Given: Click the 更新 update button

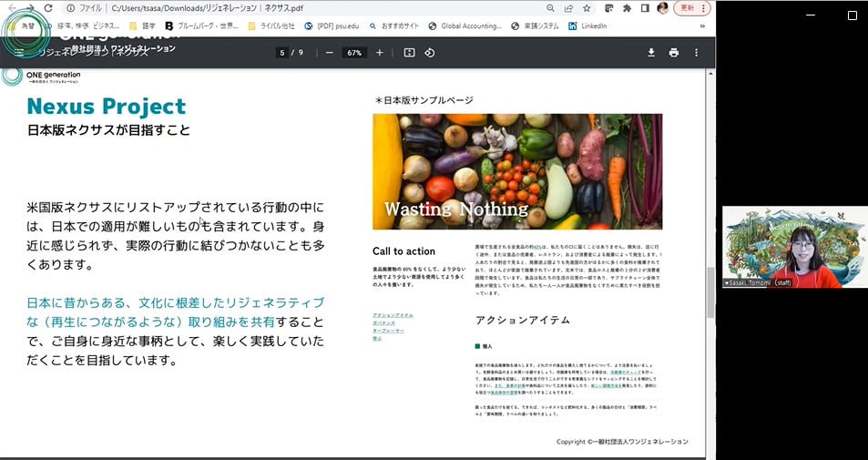Looking at the screenshot, I should click(689, 7).
